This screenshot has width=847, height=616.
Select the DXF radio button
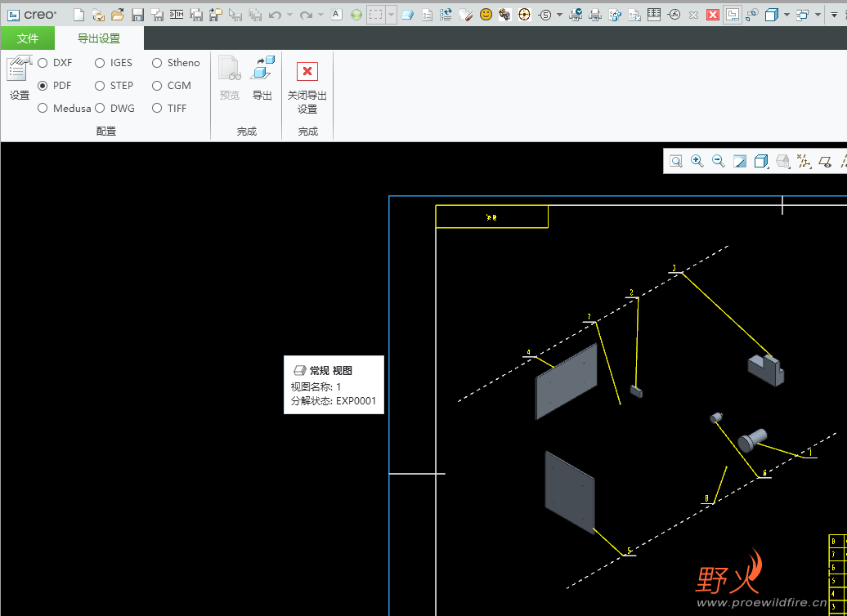click(43, 63)
